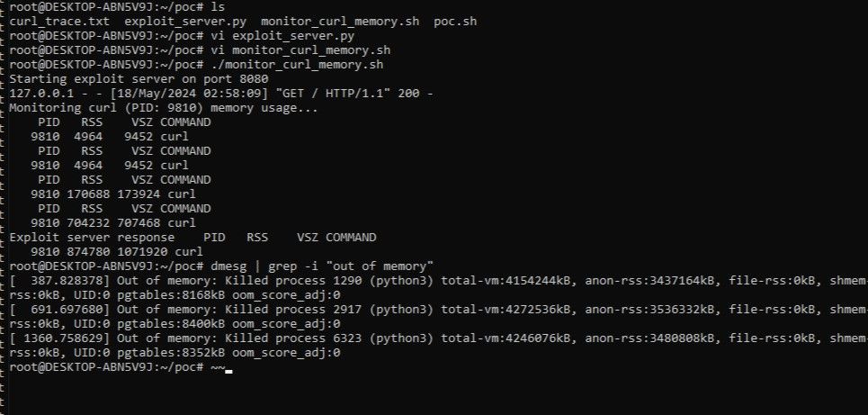Click the OOM line for killed process 6323
The width and height of the screenshot is (868, 415).
pos(432,339)
